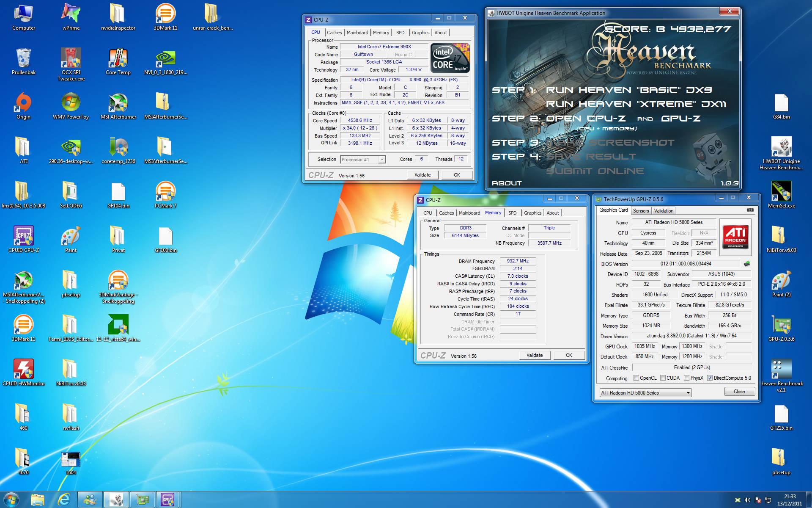Toggle the DirectCompute 5.0 checkbox

(710, 378)
